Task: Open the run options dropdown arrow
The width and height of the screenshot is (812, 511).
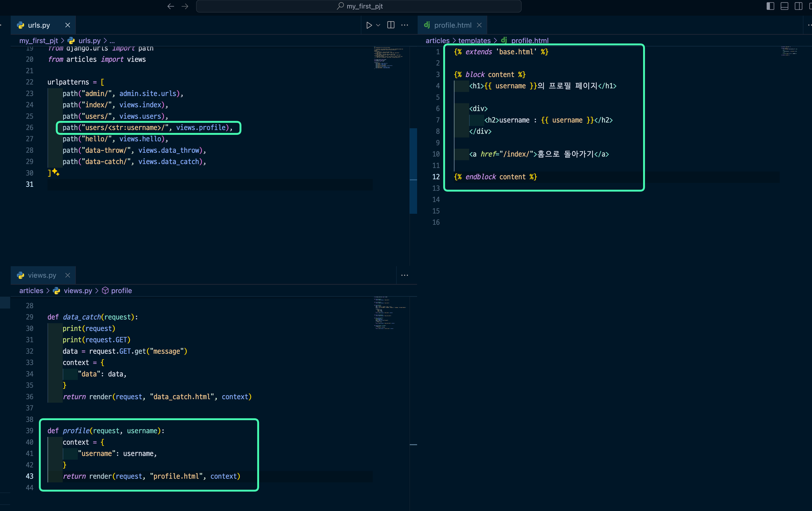Action: [378, 25]
